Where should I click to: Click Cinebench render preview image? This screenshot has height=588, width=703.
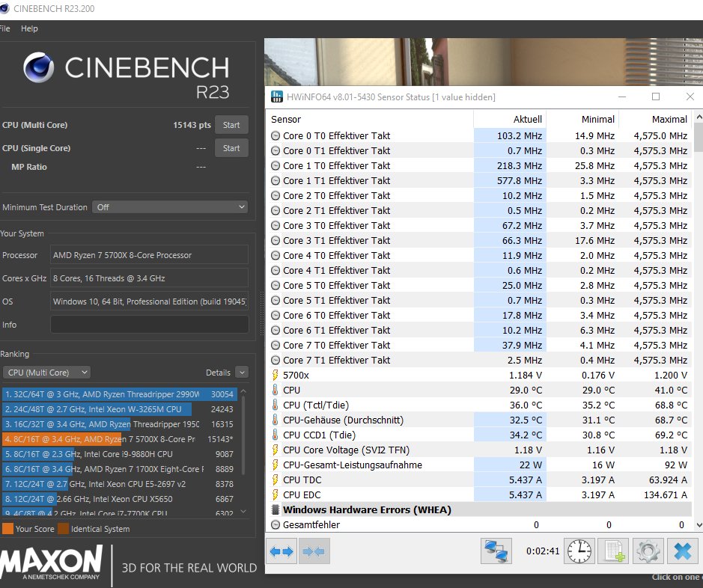tap(484, 62)
